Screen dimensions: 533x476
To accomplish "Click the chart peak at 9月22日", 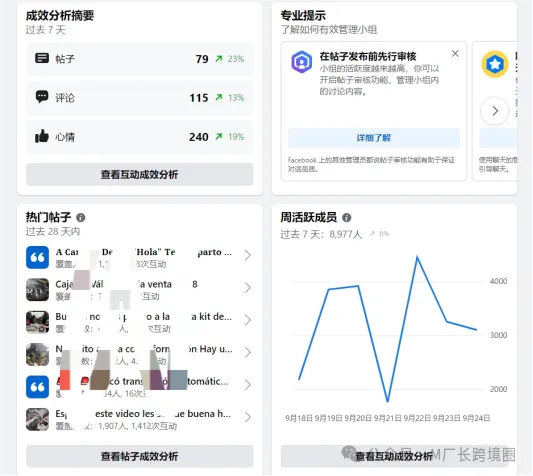I will [x=417, y=257].
